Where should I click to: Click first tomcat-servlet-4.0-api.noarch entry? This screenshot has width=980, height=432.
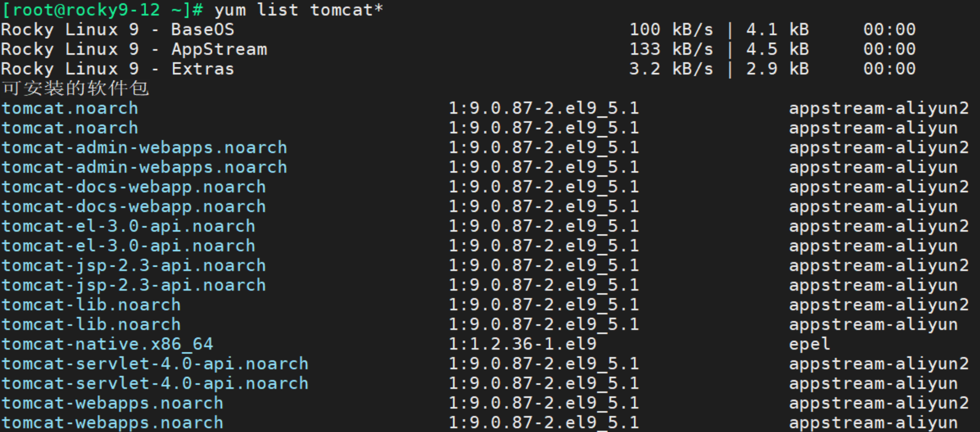[155, 364]
